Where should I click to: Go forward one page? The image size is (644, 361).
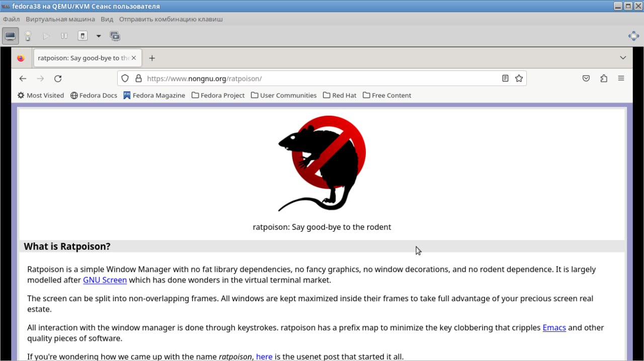point(40,78)
